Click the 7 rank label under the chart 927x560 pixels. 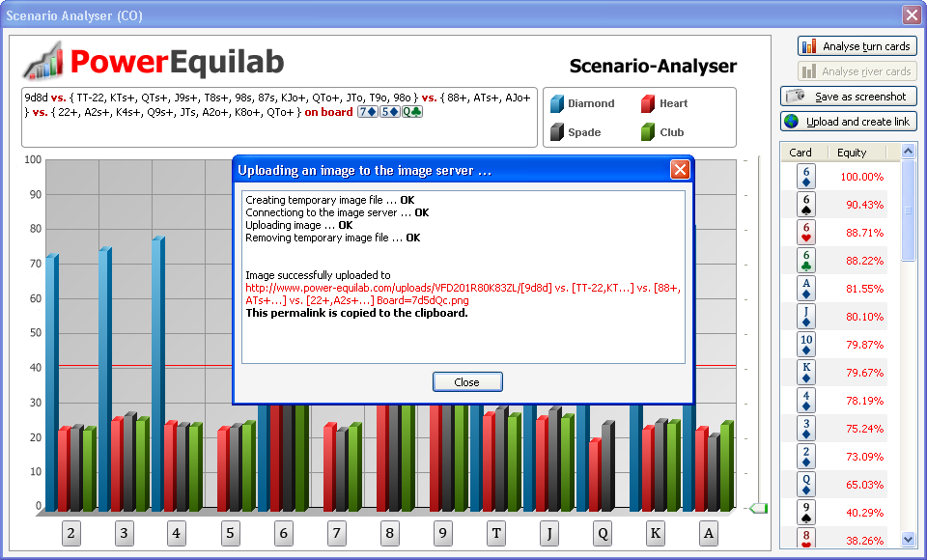point(336,533)
